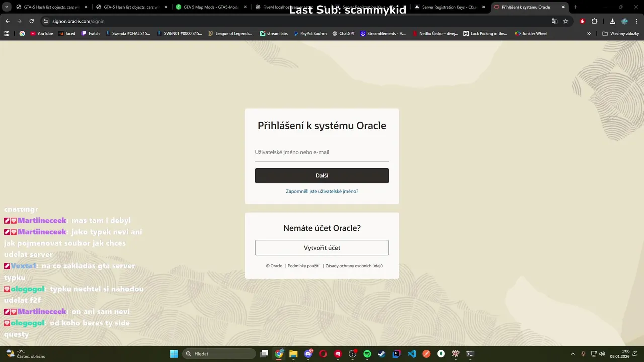
Task: Open the terminal icon on the taskbar
Action: (x=470, y=354)
